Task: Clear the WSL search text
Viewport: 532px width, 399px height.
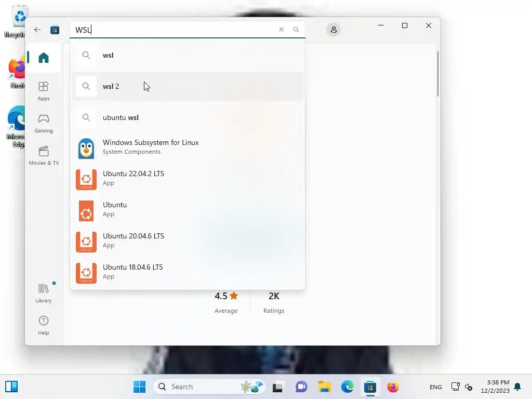Action: coord(281,30)
